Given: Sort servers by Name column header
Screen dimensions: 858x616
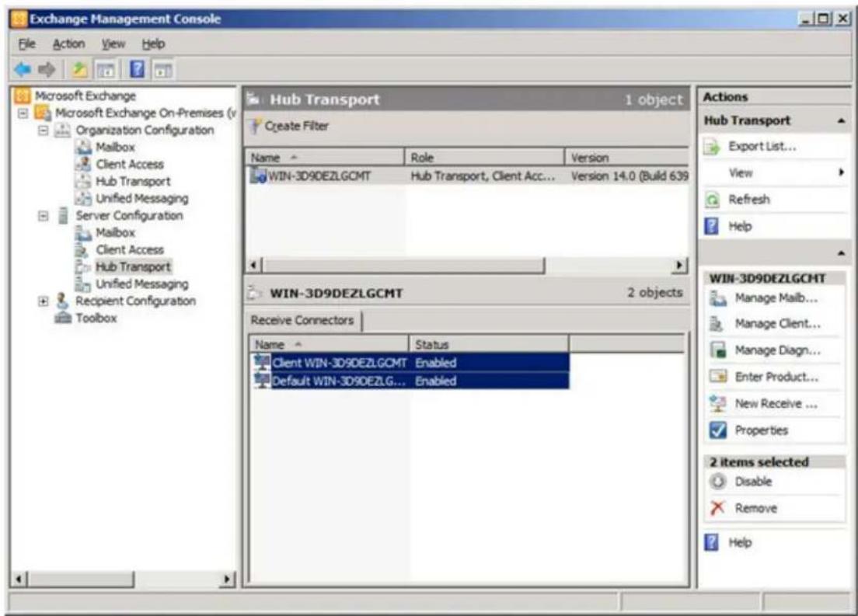Looking at the screenshot, I should [325, 158].
